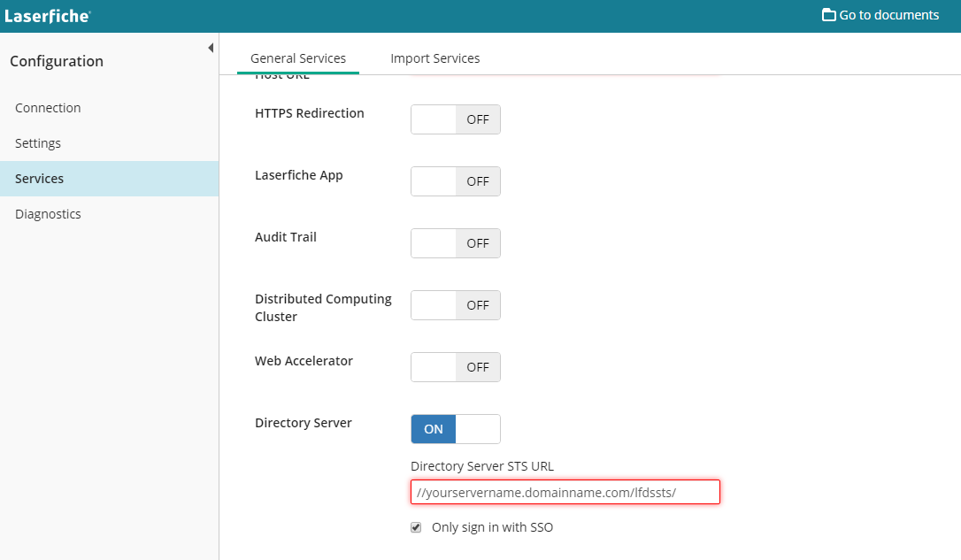Enable the Laserfiche App switch
Viewport: 961px width, 560px height.
(456, 181)
